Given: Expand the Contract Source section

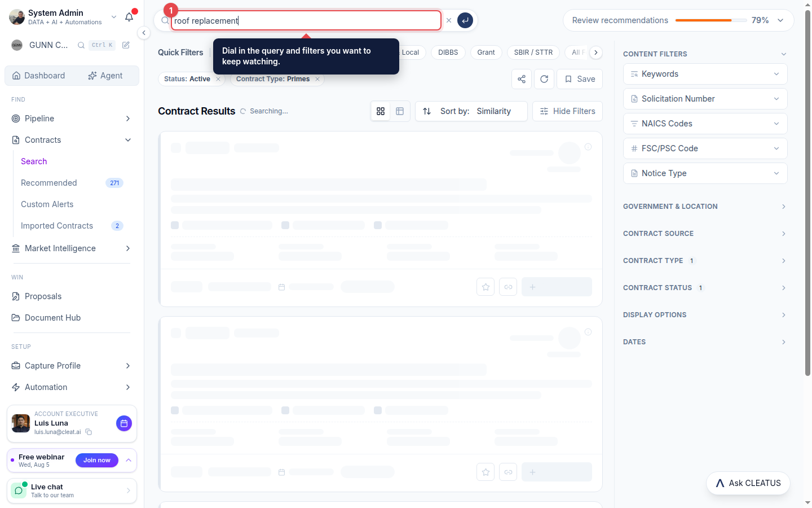Looking at the screenshot, I should point(705,234).
